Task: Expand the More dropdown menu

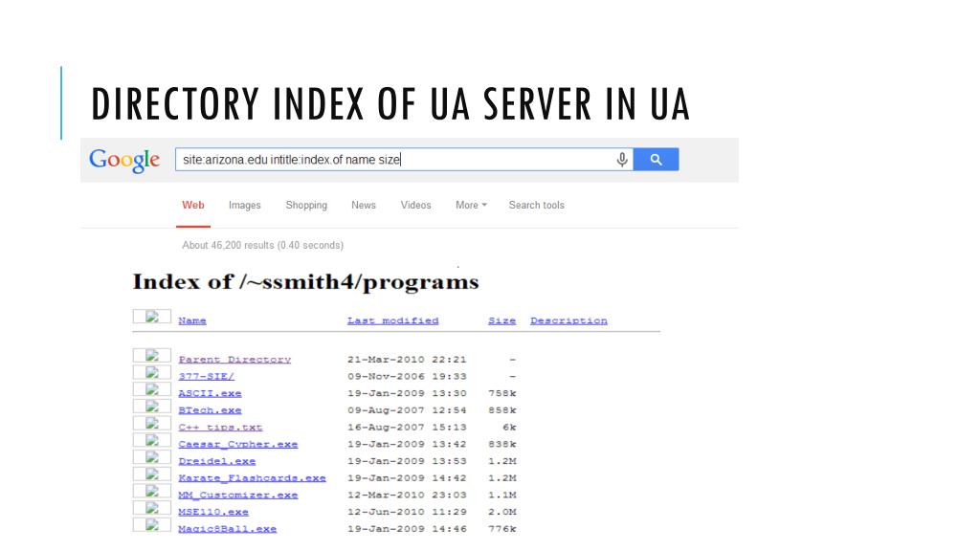Action: click(x=471, y=205)
